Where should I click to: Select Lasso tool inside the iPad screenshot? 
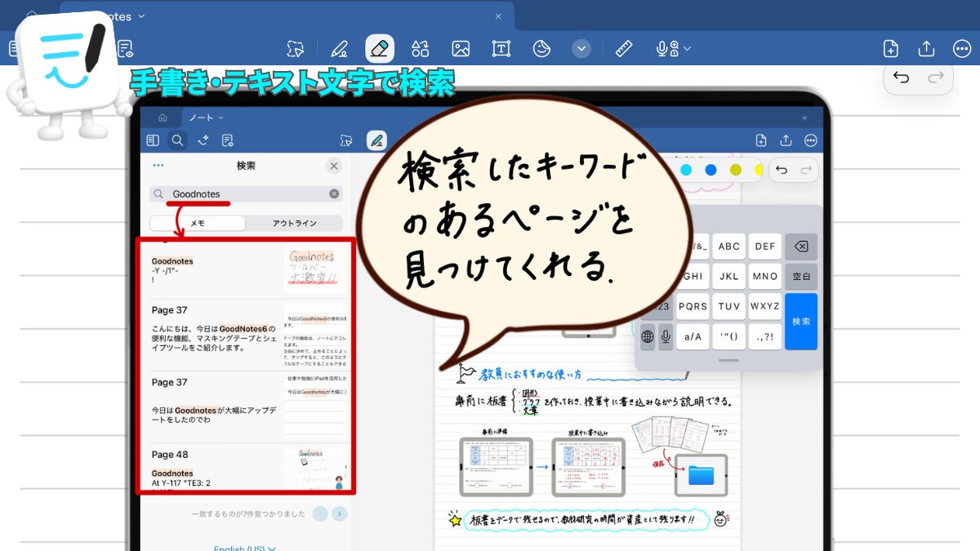[346, 140]
